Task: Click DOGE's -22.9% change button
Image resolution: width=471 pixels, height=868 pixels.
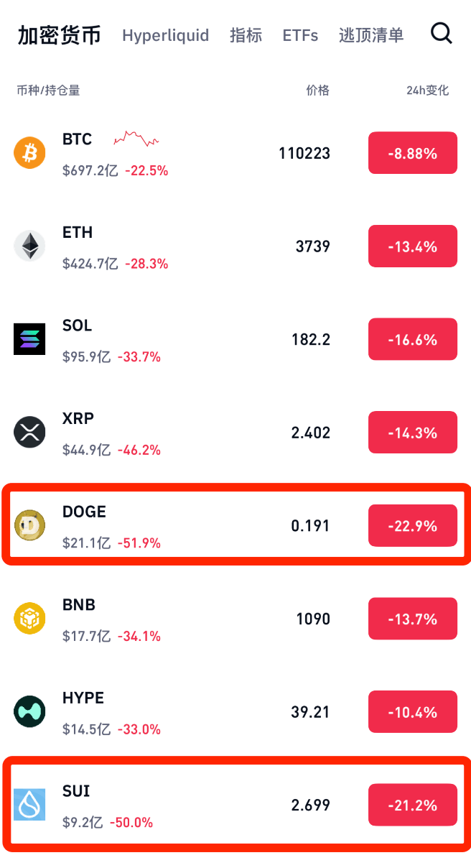Action: [x=413, y=526]
